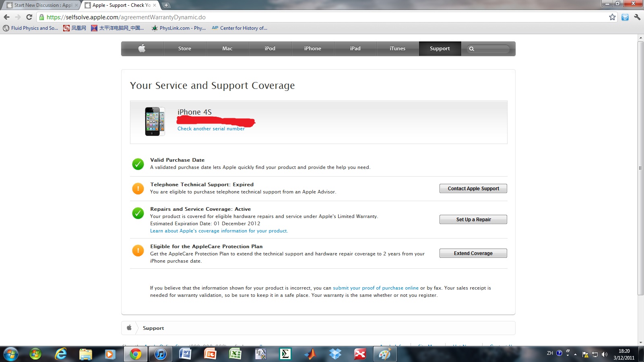Open iTunes in the Apple navigation bar
This screenshot has width=644, height=362.
tap(398, 49)
